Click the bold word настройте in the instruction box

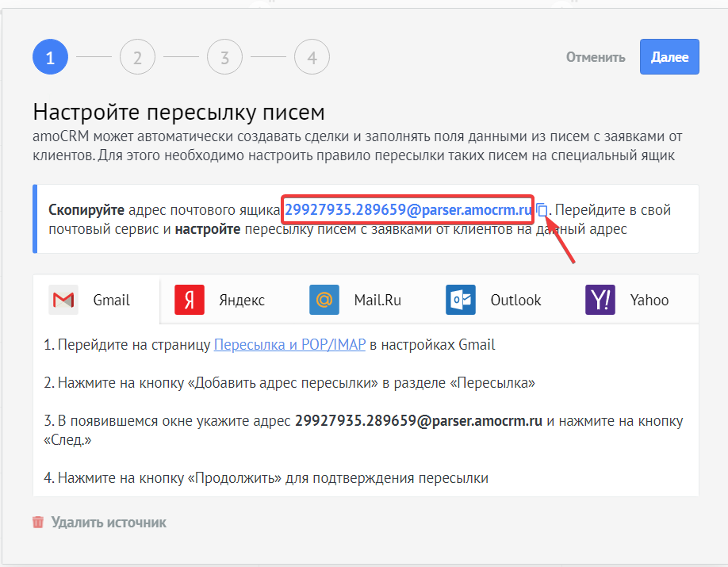point(208,229)
